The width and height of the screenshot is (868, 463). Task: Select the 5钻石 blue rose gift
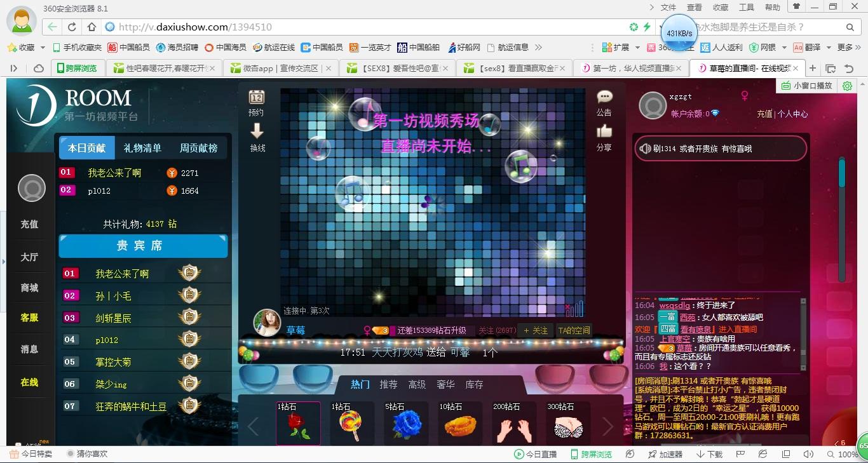tap(406, 424)
